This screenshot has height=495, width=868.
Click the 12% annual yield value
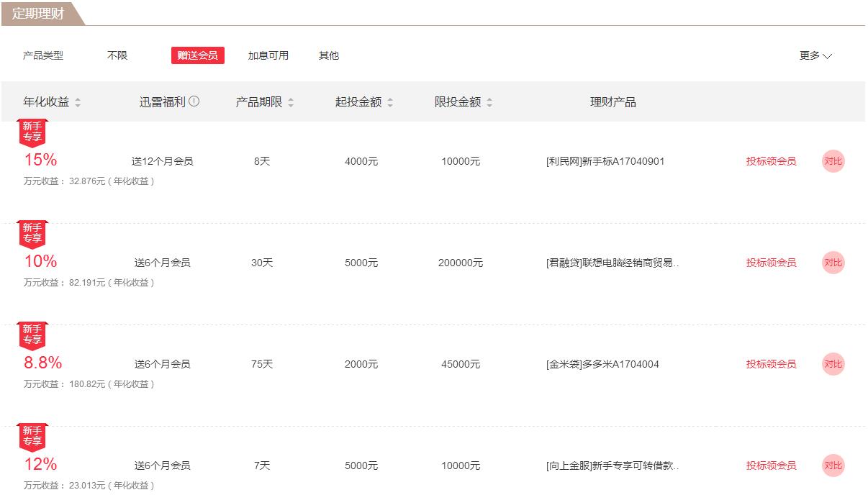40,464
